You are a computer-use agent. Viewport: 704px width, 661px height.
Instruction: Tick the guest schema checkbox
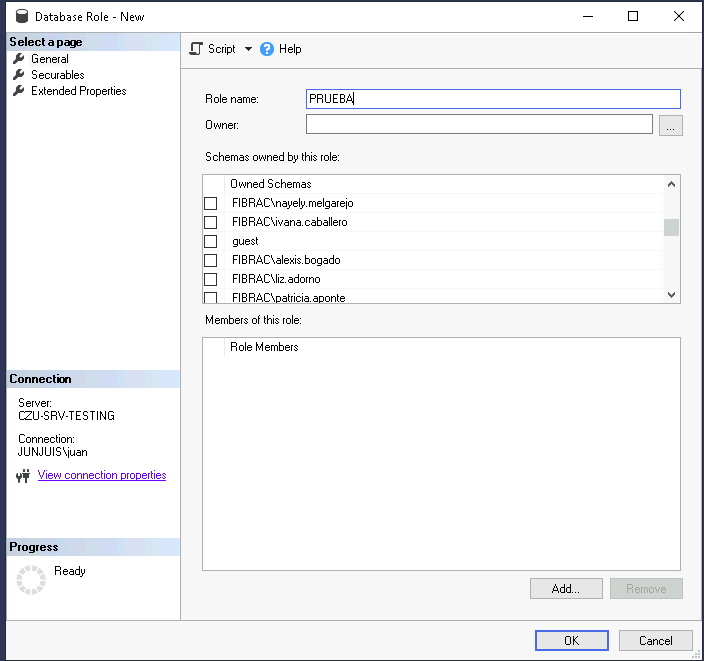211,242
